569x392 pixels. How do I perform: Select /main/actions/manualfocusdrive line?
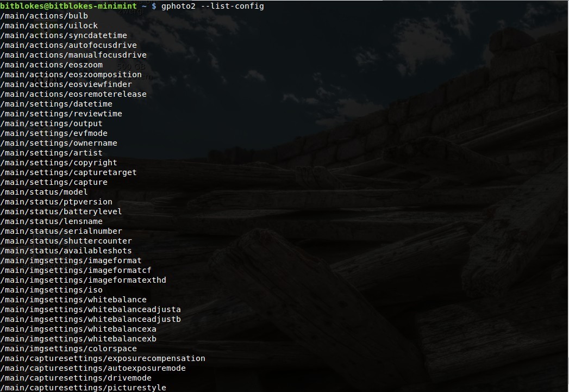tap(73, 55)
